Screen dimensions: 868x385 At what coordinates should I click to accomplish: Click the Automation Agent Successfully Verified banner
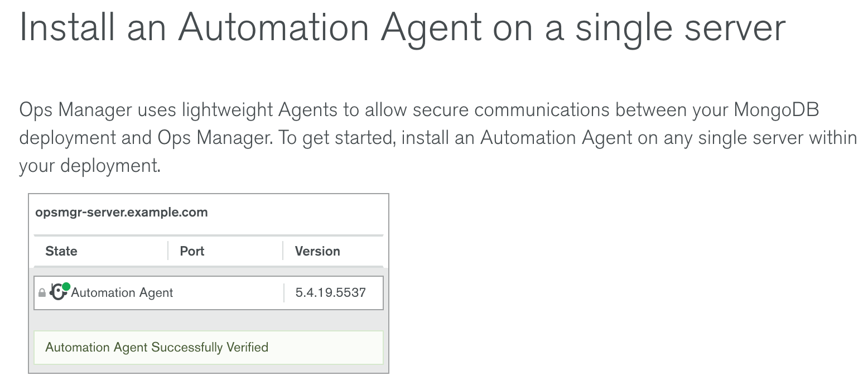[209, 348]
